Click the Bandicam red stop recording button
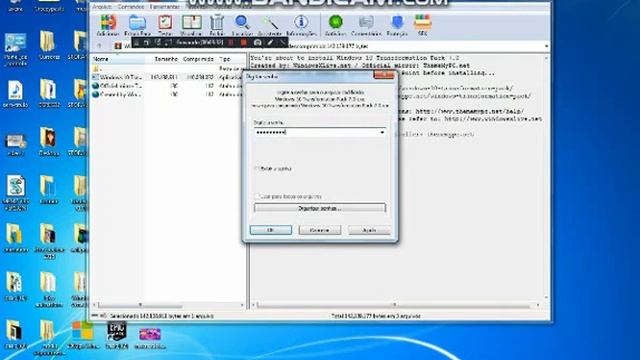 point(244,42)
